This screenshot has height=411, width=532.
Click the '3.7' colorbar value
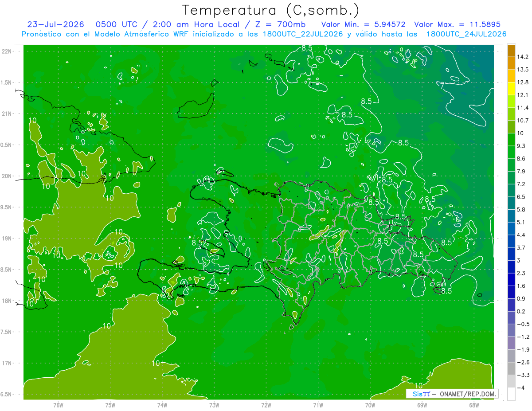(x=521, y=248)
